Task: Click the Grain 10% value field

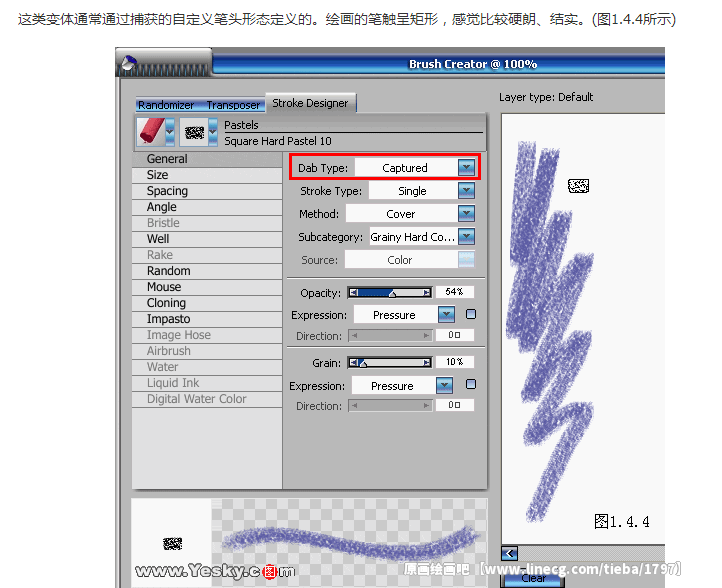Action: pyautogui.click(x=454, y=362)
